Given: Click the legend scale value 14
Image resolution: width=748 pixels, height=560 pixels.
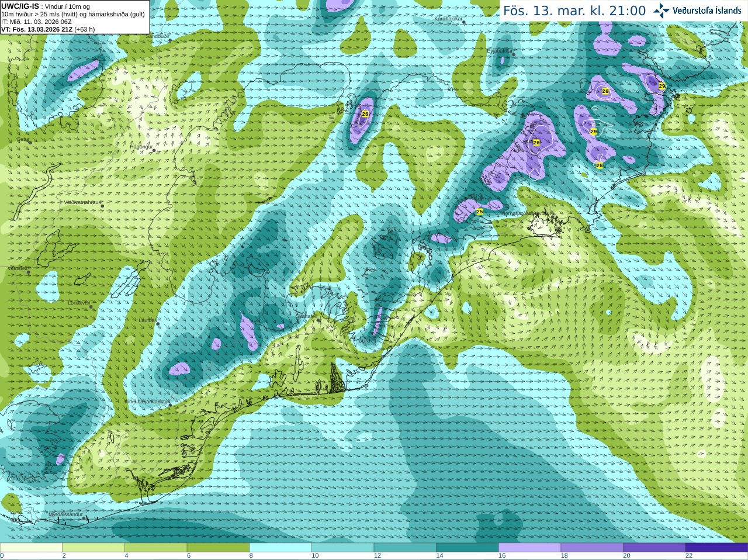Looking at the screenshot, I should pos(440,556).
